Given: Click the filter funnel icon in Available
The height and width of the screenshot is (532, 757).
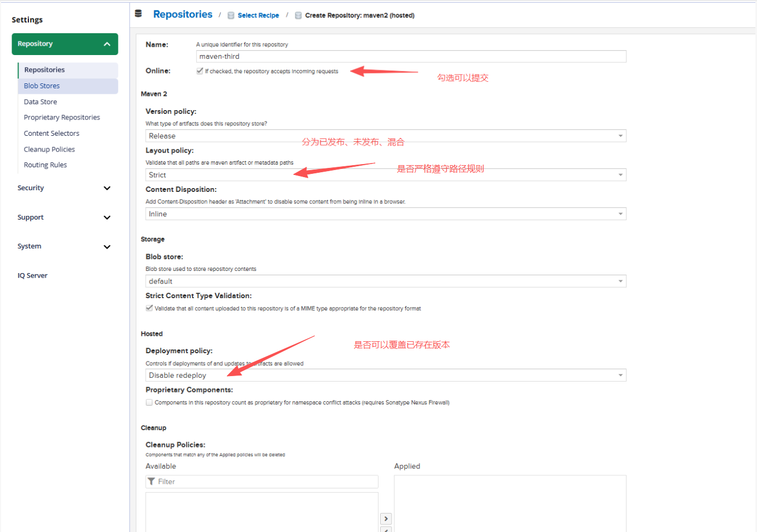Looking at the screenshot, I should [152, 481].
